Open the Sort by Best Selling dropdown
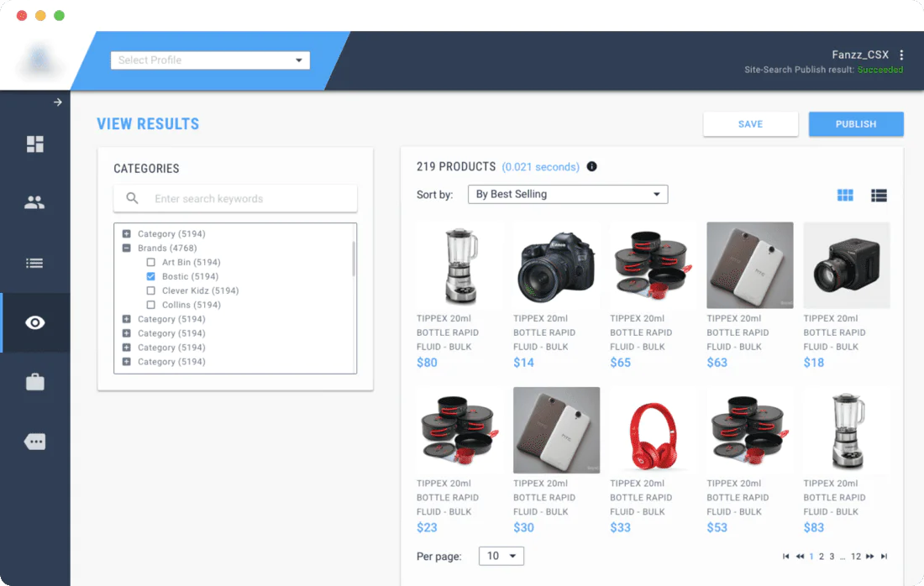 coord(568,194)
